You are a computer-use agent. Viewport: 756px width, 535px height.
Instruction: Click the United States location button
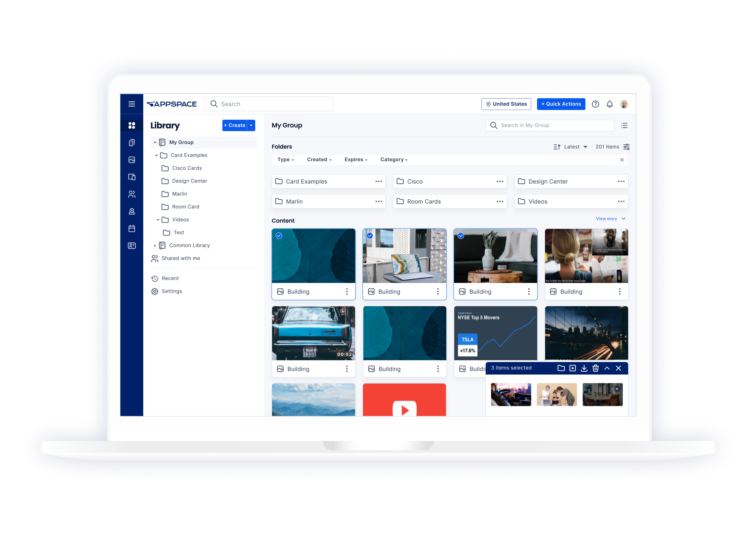coord(506,104)
